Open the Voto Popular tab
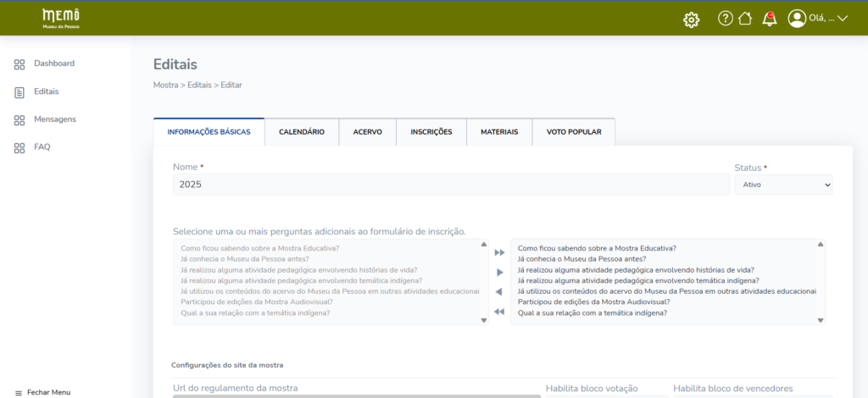This screenshot has width=868, height=398. [574, 132]
